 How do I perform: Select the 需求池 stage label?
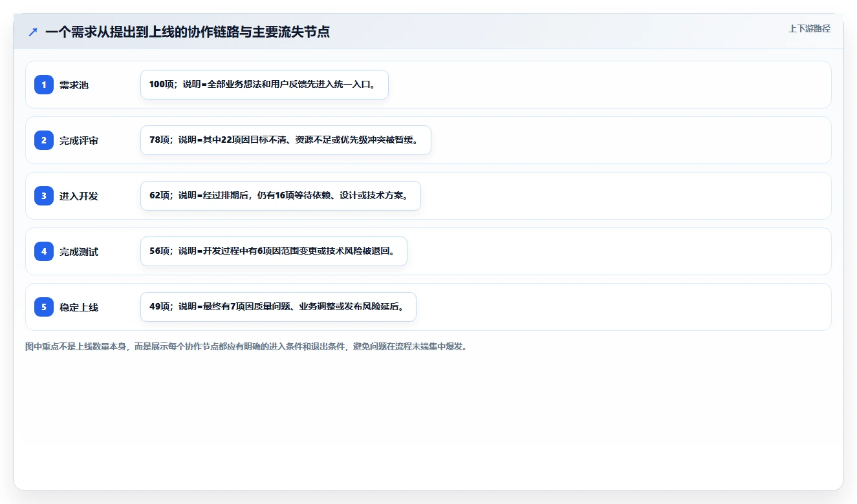[x=74, y=85]
